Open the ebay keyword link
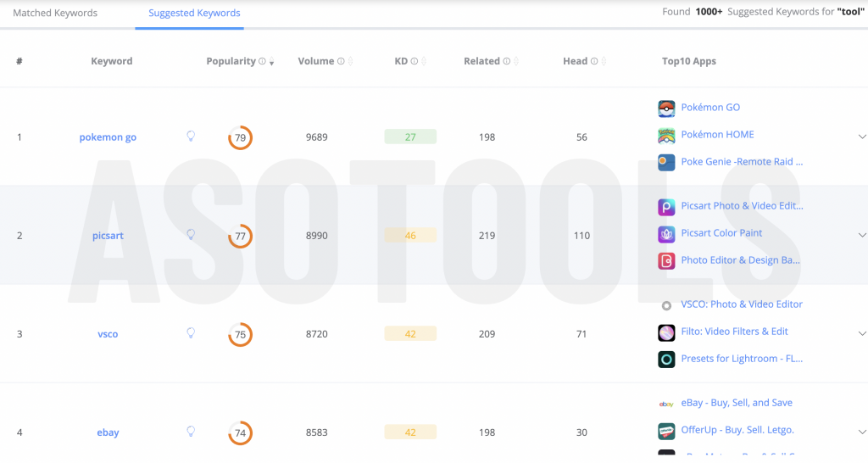Image resolution: width=868 pixels, height=463 pixels. coord(108,432)
